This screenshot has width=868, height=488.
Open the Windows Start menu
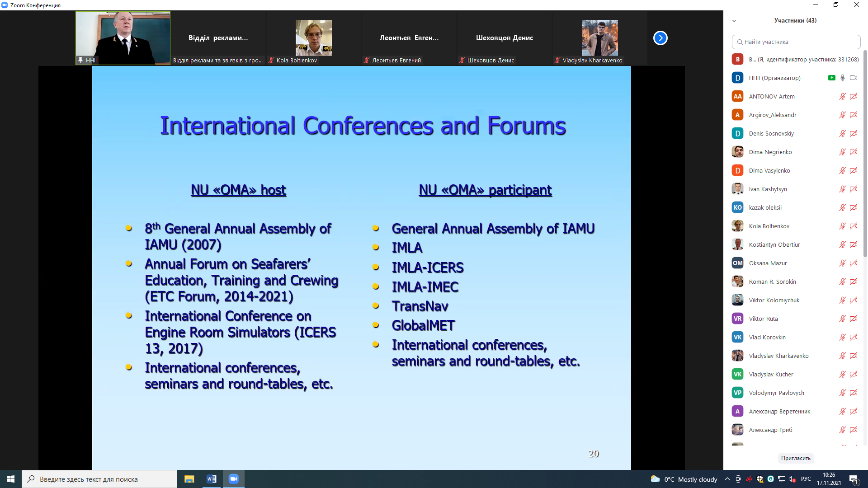(x=11, y=479)
